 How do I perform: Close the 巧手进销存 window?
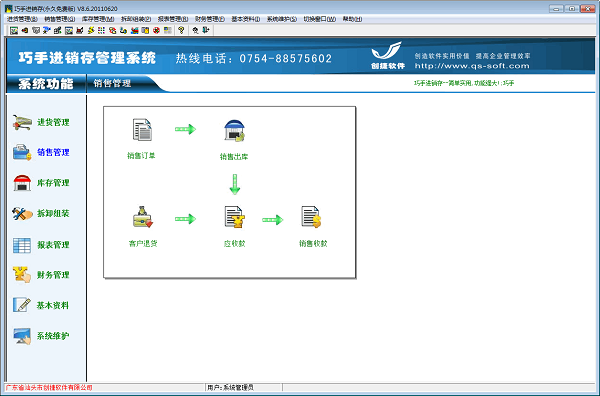[587, 8]
